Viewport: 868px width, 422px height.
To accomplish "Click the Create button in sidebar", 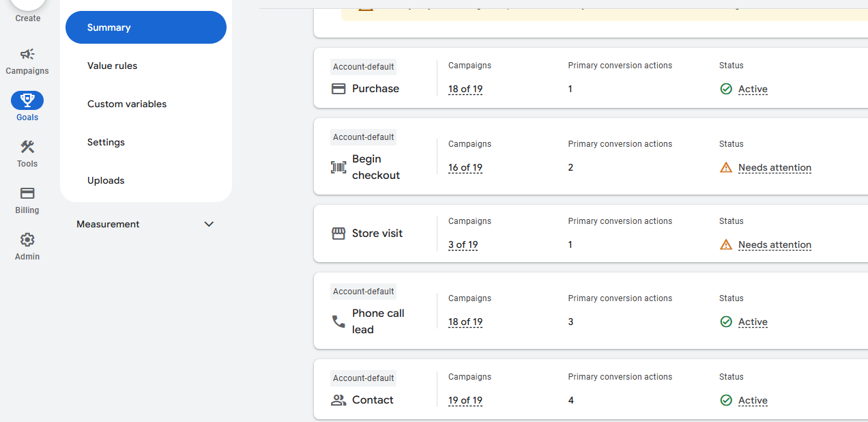I will tap(28, 12).
